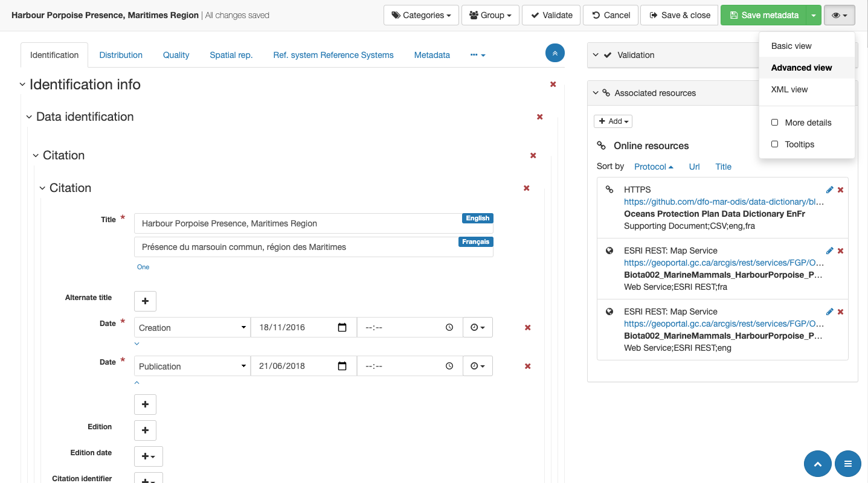Image resolution: width=868 pixels, height=483 pixels.
Task: Edit the ESRI REST eng resource
Action: 829,312
